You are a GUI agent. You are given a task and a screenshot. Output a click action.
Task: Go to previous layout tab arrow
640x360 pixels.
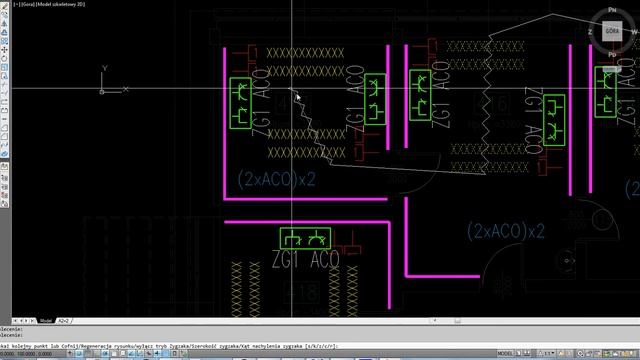coord(21,321)
